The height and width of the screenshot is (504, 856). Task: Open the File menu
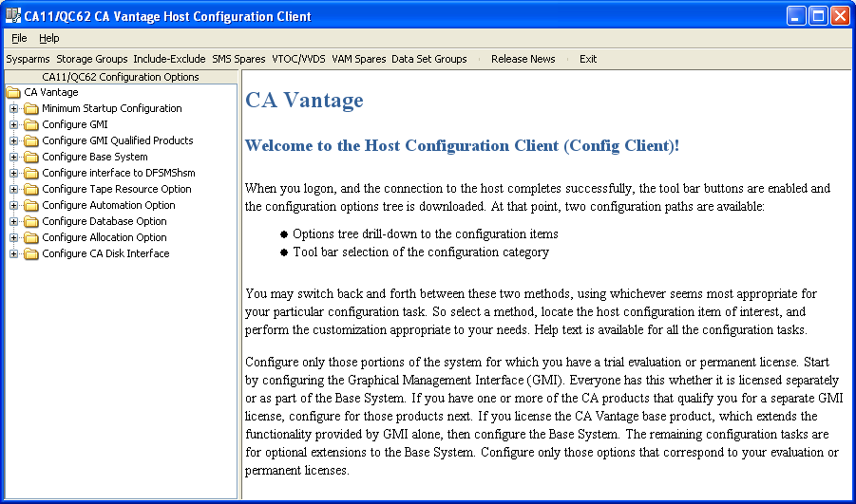[19, 38]
